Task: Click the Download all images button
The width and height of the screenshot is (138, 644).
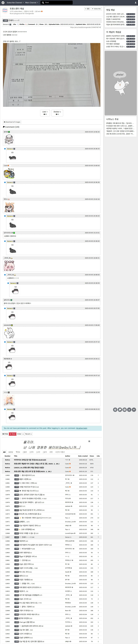Action: (x=12, y=122)
